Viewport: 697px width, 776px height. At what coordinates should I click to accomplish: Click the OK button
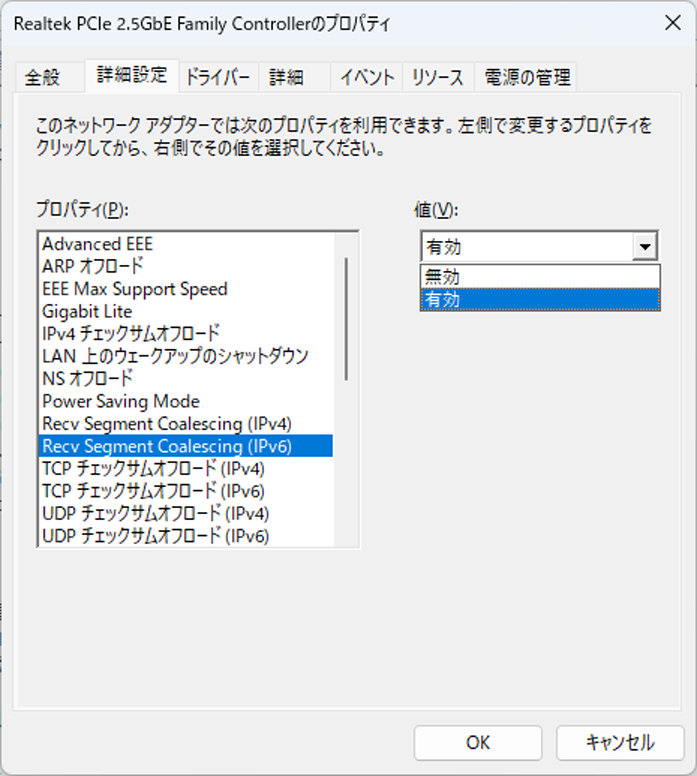[x=478, y=742]
